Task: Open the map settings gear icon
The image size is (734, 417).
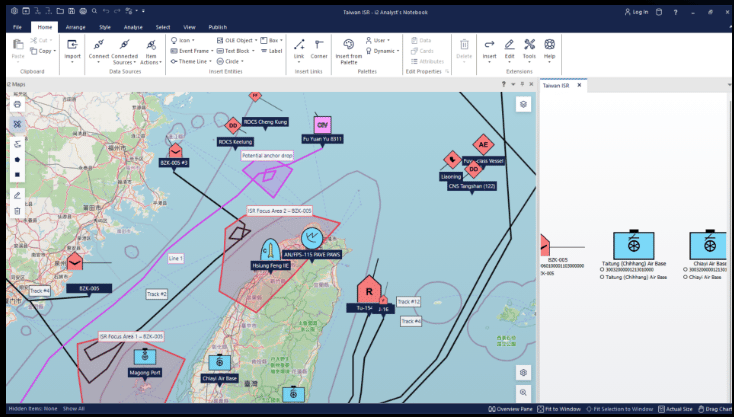Action: pyautogui.click(x=523, y=373)
